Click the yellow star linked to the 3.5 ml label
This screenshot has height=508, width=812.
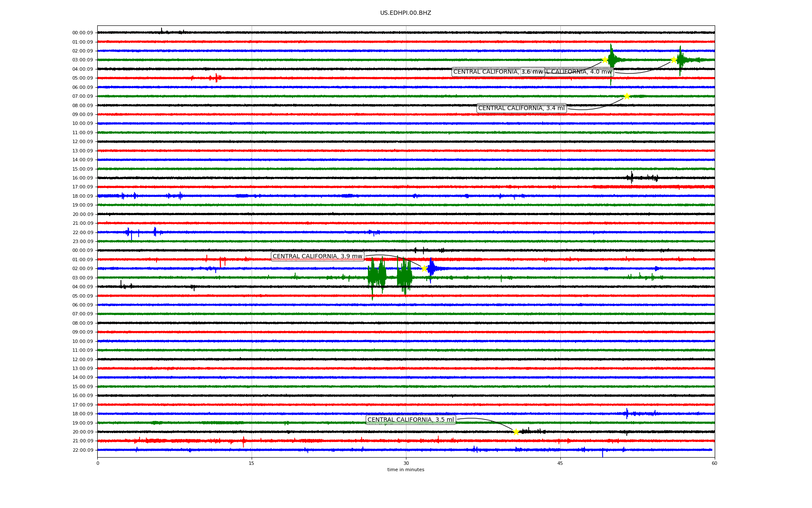coord(516,432)
